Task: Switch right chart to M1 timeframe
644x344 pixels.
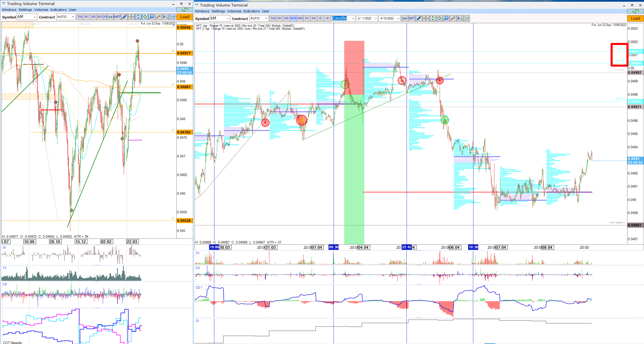Action: point(280,18)
